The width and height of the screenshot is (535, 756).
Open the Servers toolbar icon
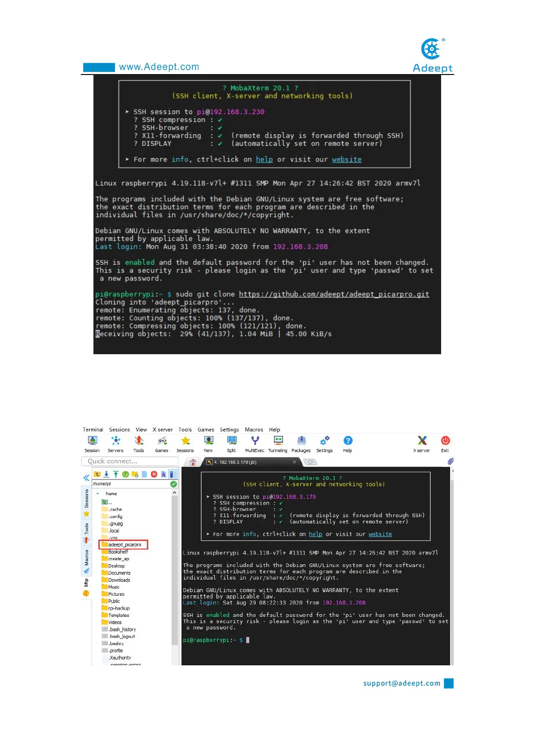[115, 444]
